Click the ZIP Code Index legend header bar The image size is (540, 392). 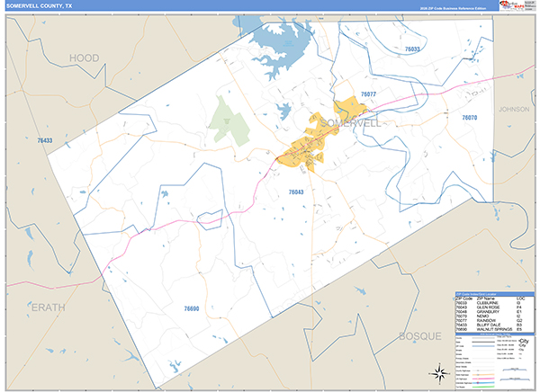494,295
